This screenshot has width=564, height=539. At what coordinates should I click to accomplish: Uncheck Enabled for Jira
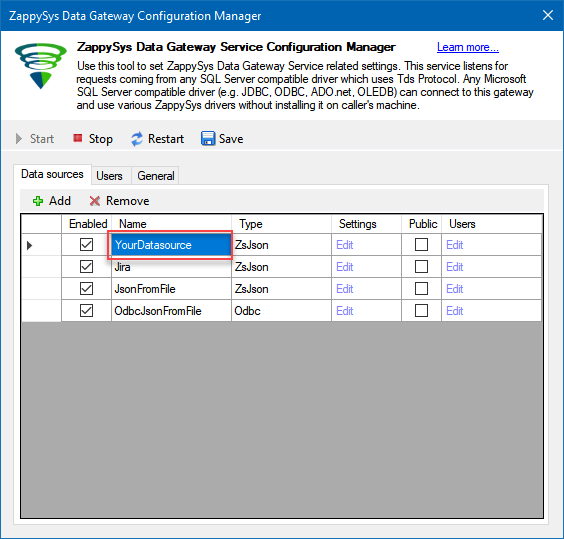[86, 267]
